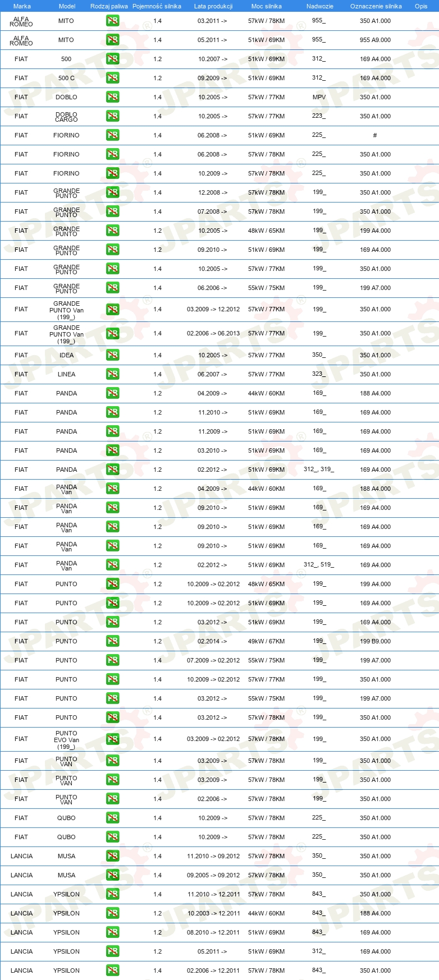This screenshot has height=980, width=439.
Task: Click the fuel icon for GRANDE PUNTO 06.2006
Action: click(x=112, y=288)
